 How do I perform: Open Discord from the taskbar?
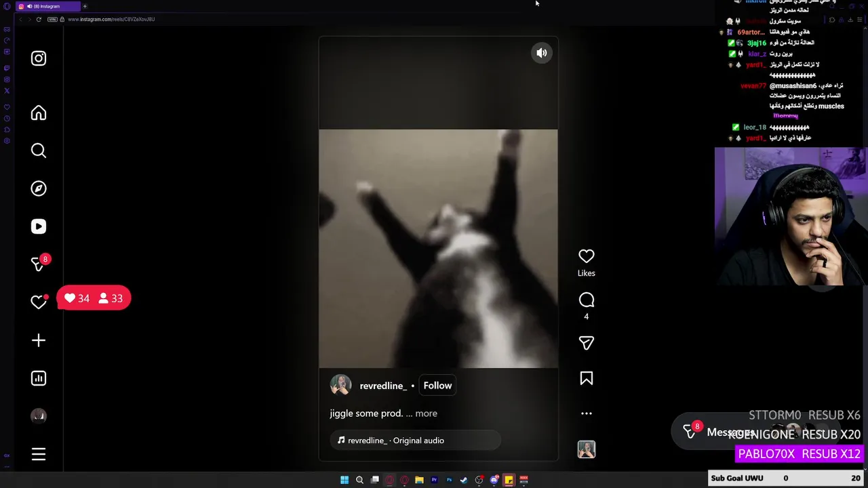point(494,480)
